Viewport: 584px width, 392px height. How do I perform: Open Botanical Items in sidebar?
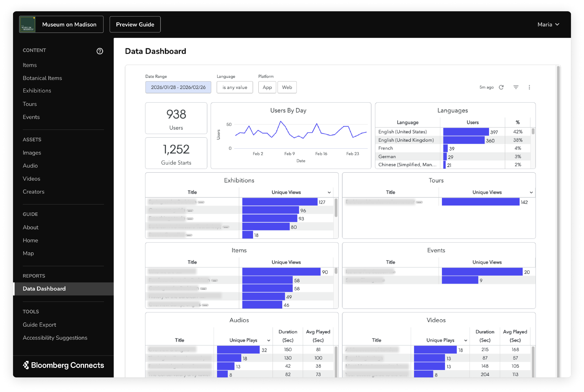[42, 78]
